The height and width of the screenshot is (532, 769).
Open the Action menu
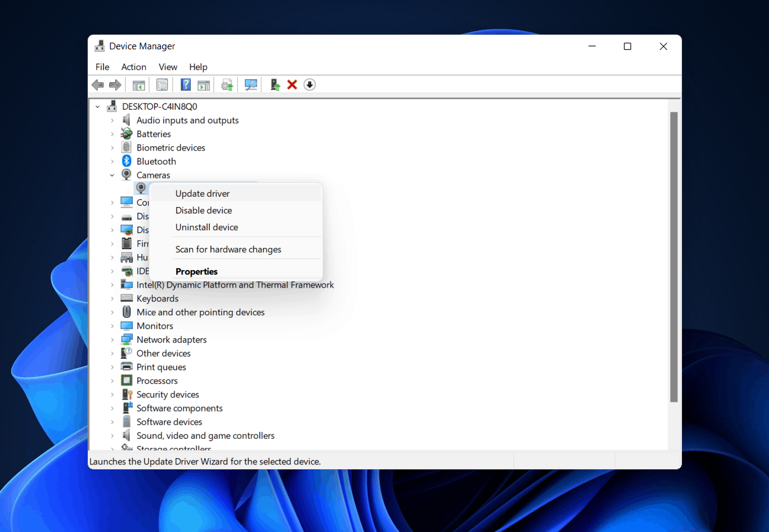tap(134, 67)
